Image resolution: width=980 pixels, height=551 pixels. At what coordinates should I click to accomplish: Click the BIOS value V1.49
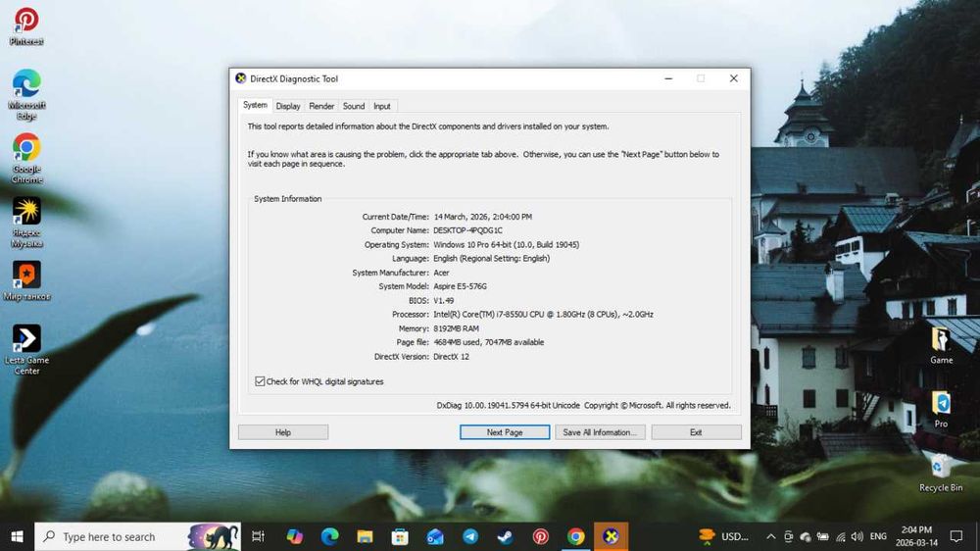444,301
